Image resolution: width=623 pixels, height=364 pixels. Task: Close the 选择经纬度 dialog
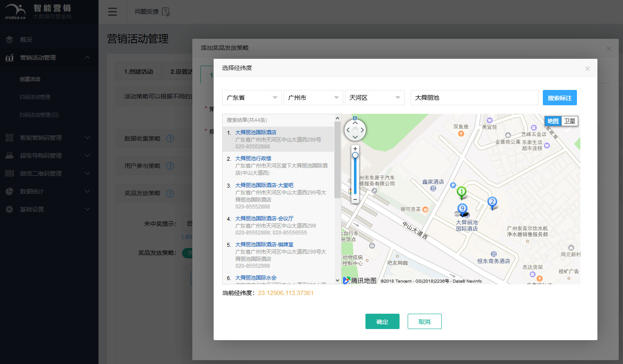pos(588,69)
